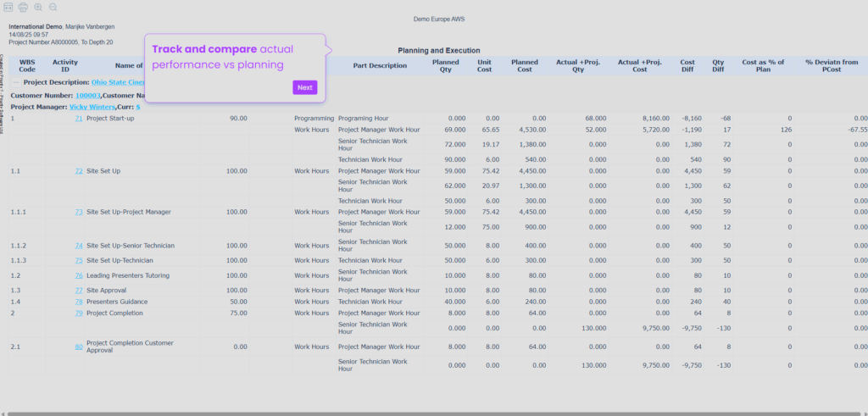Click the Planned Qty column header
This screenshot has height=416, width=868.
(446, 66)
